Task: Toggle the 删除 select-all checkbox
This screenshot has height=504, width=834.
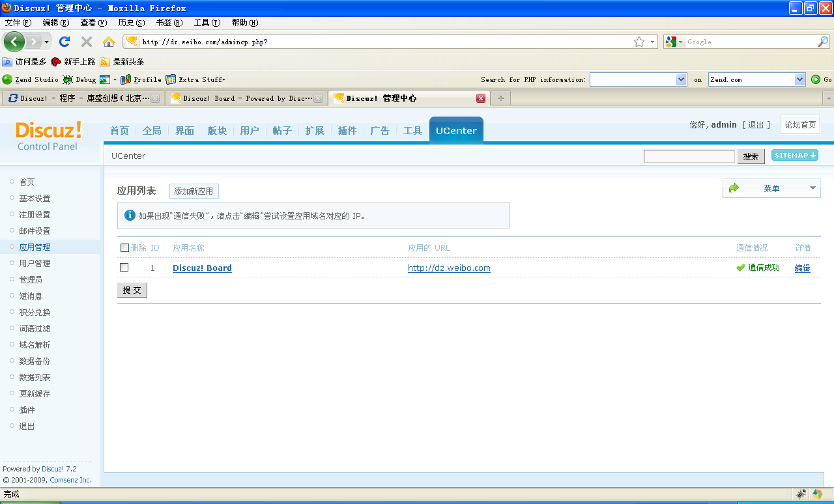Action: click(125, 247)
